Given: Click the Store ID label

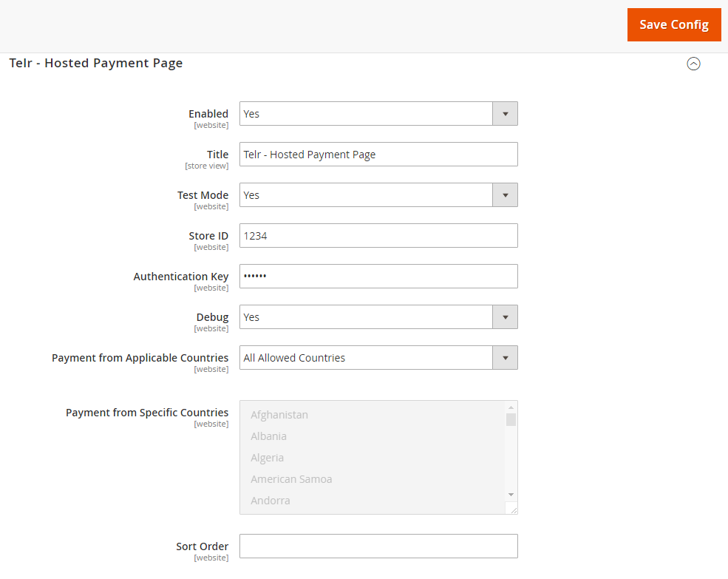Looking at the screenshot, I should pyautogui.click(x=208, y=236).
